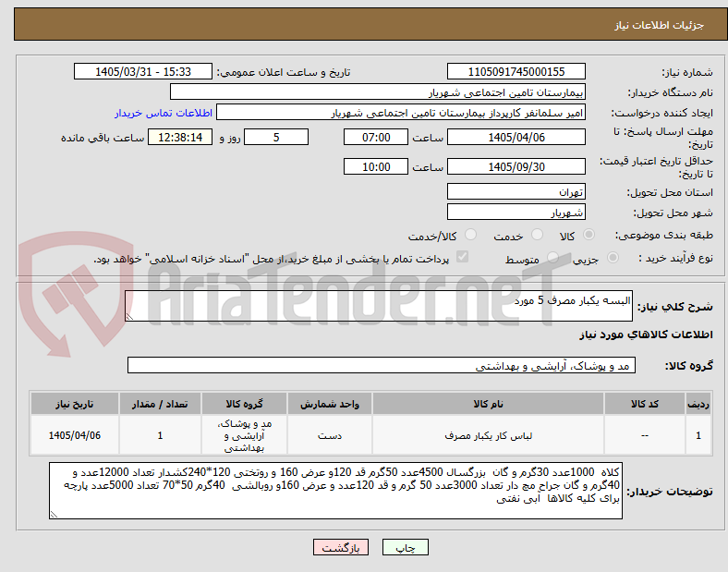Click the need date cell 1405/04/06

(75, 435)
